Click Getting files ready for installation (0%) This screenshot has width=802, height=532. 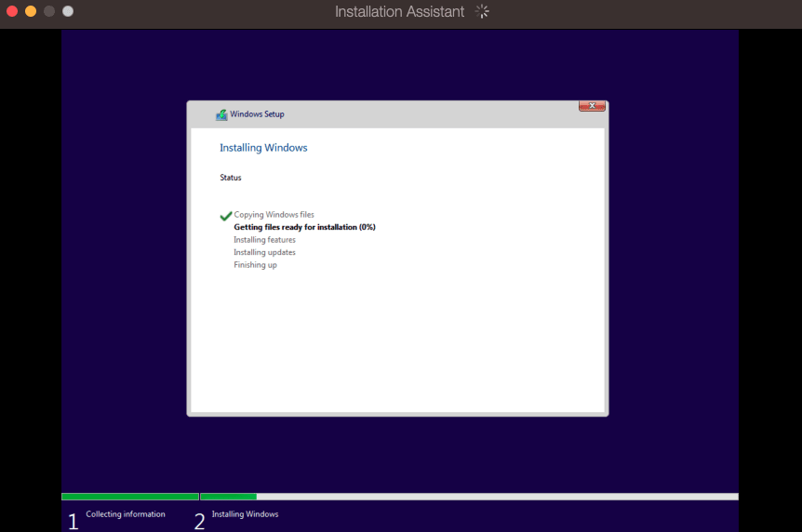pos(304,227)
